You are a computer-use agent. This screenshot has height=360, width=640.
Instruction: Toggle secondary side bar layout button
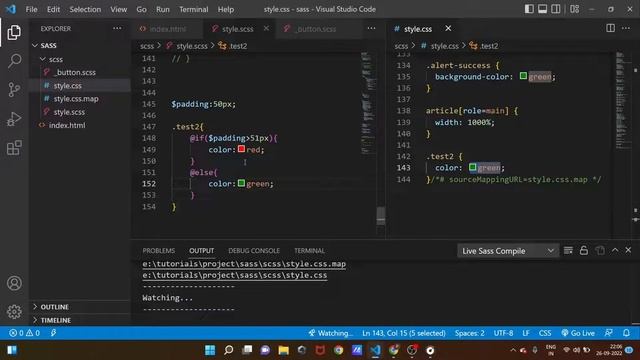[x=556, y=9]
